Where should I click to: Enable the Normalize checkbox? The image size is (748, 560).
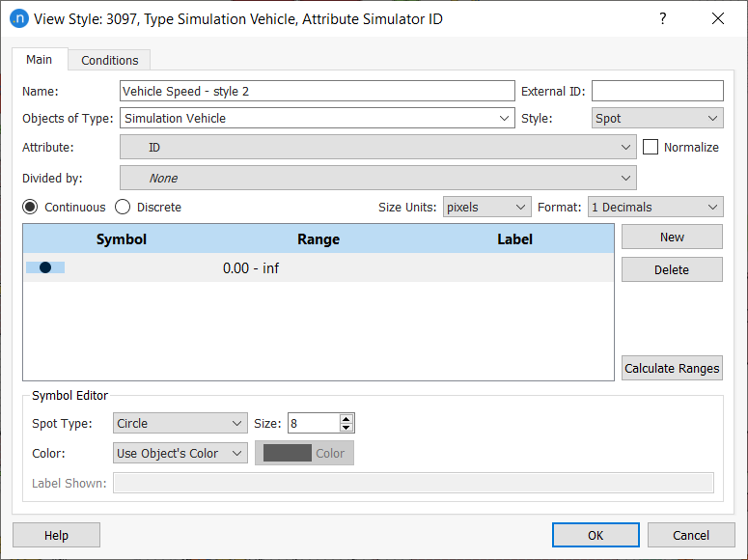tap(651, 147)
